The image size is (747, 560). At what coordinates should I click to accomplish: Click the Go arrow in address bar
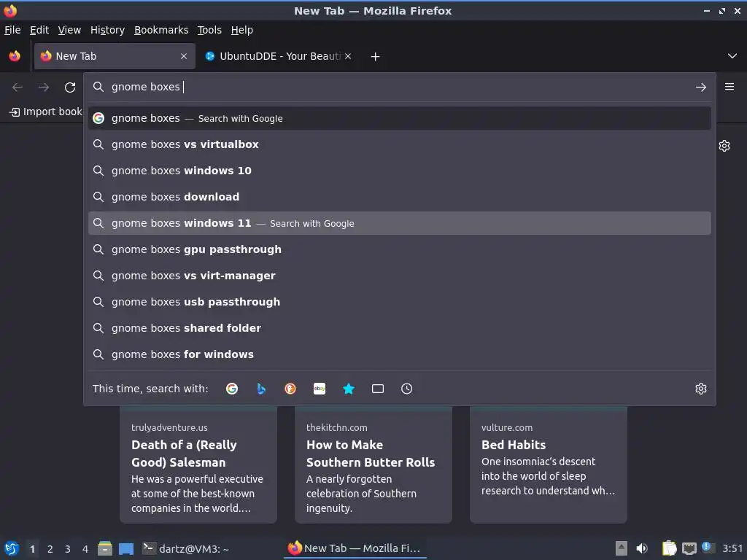point(701,87)
